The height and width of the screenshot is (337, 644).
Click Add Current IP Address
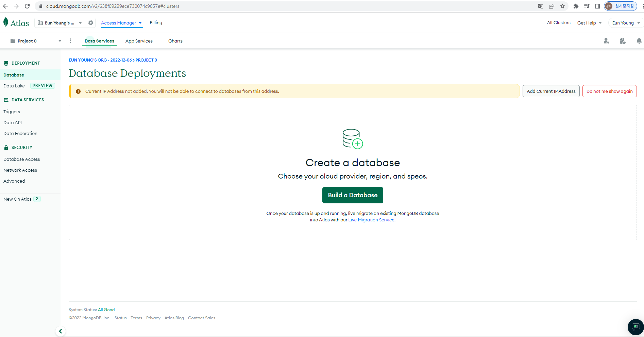click(x=551, y=91)
